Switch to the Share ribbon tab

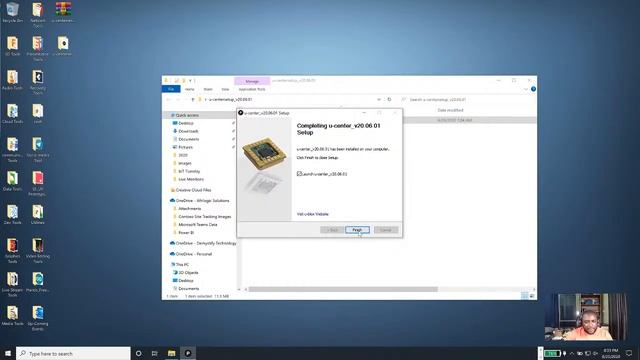(x=208, y=89)
